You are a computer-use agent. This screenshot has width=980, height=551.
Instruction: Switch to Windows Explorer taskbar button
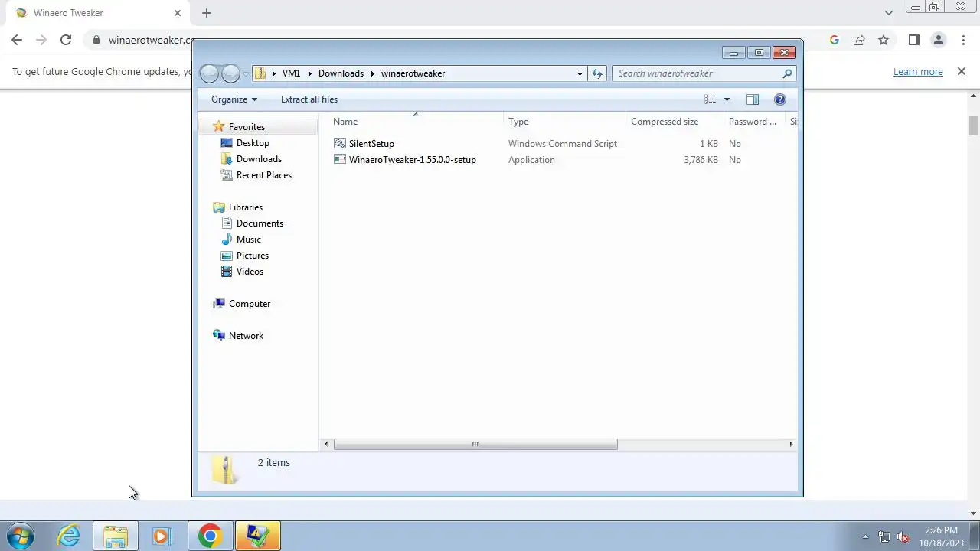point(116,536)
